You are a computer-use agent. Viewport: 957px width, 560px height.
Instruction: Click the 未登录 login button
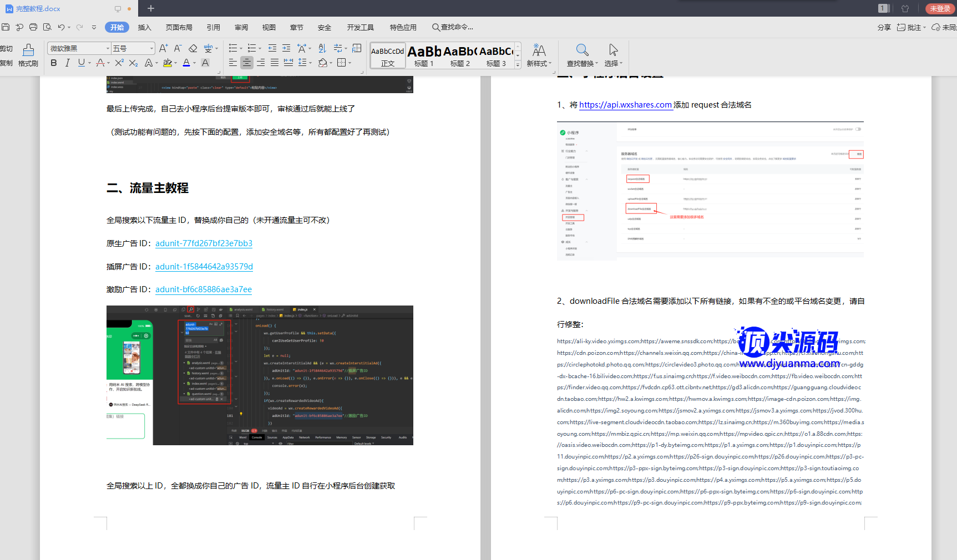point(940,8)
